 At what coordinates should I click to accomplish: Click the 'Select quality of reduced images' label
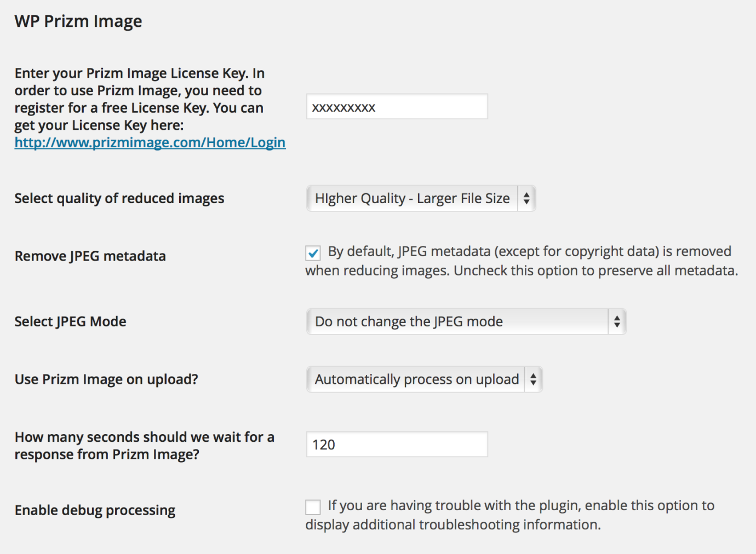(119, 198)
